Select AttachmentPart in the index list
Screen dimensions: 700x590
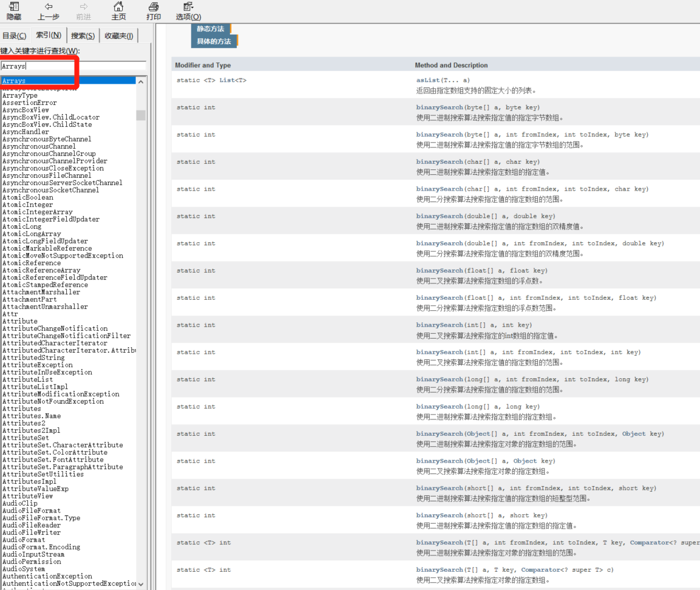tap(30, 299)
